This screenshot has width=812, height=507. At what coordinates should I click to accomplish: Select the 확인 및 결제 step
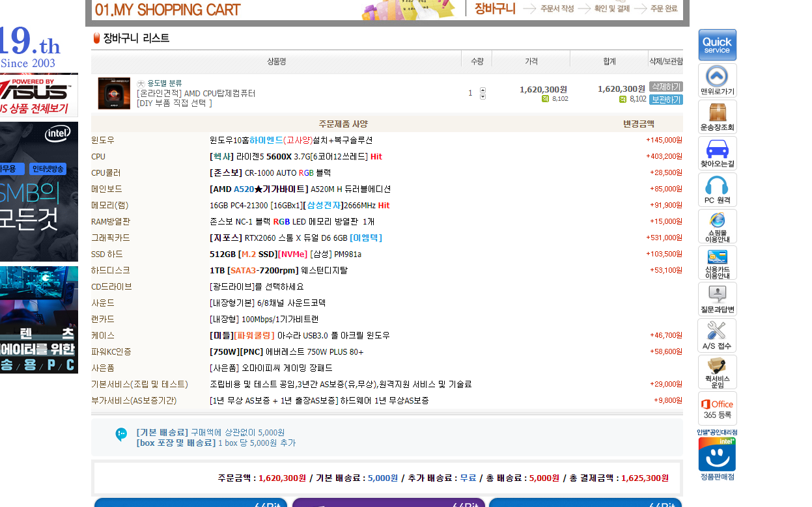click(x=611, y=8)
